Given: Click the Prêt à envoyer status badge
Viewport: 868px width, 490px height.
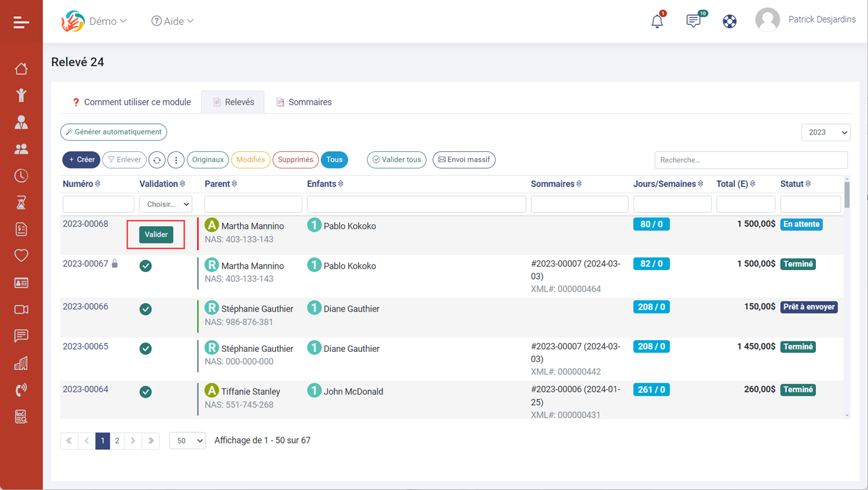Looking at the screenshot, I should click(x=809, y=307).
